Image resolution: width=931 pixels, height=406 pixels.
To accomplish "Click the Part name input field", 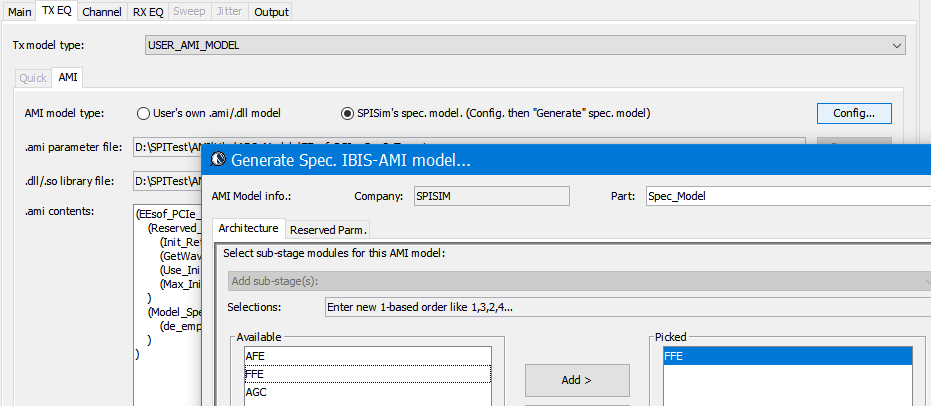I will point(787,195).
